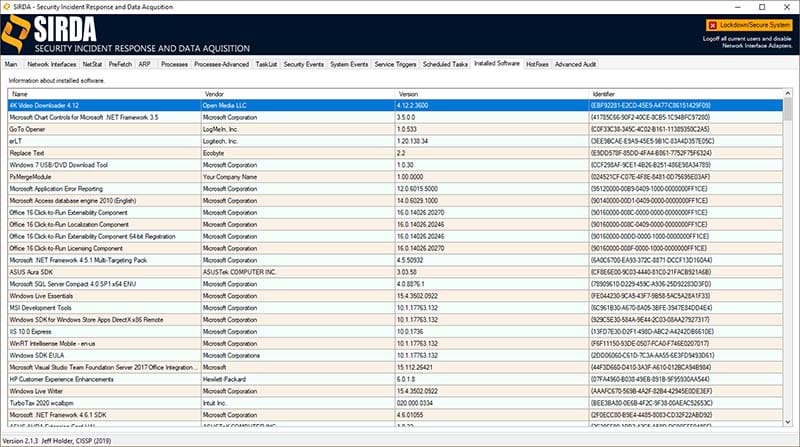Image resolution: width=800 pixels, height=447 pixels.
Task: Click the Intuit Inc. vendor cell
Action: click(x=298, y=403)
